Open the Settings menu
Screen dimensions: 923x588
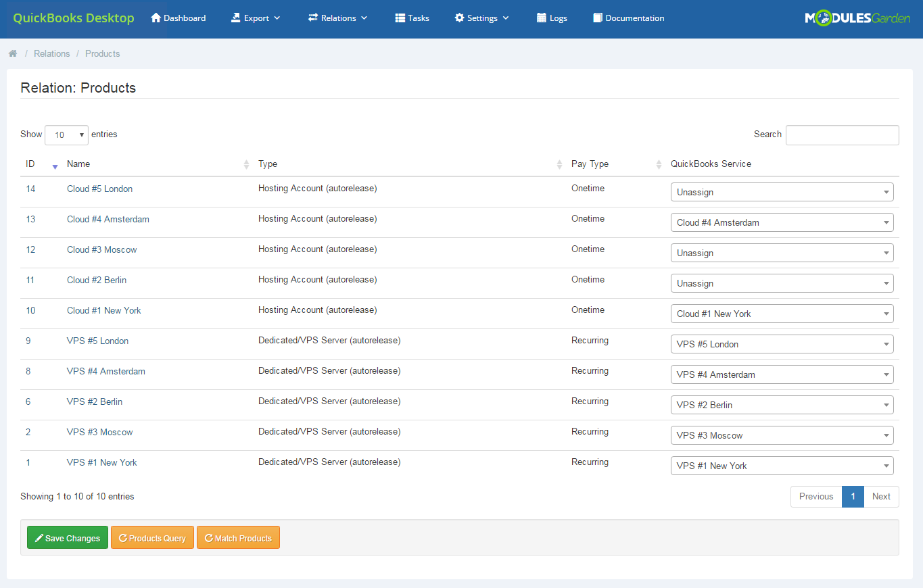481,18
